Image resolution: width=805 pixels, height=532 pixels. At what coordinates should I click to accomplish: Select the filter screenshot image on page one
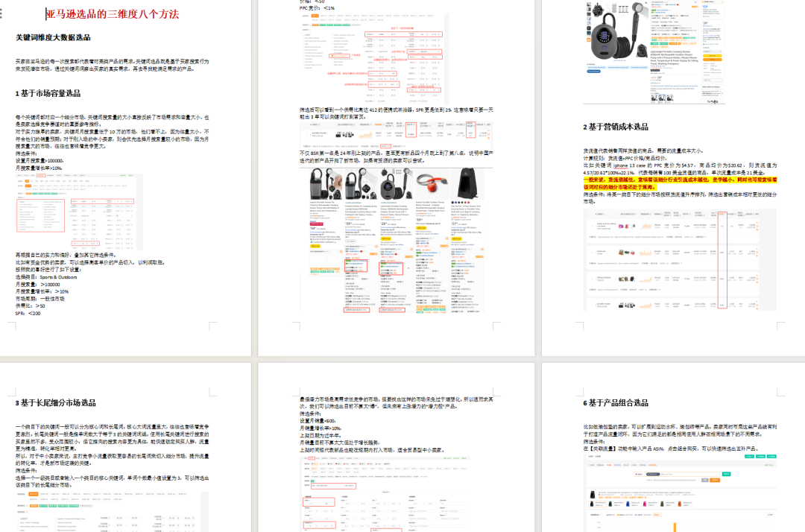pyautogui.click(x=80, y=212)
